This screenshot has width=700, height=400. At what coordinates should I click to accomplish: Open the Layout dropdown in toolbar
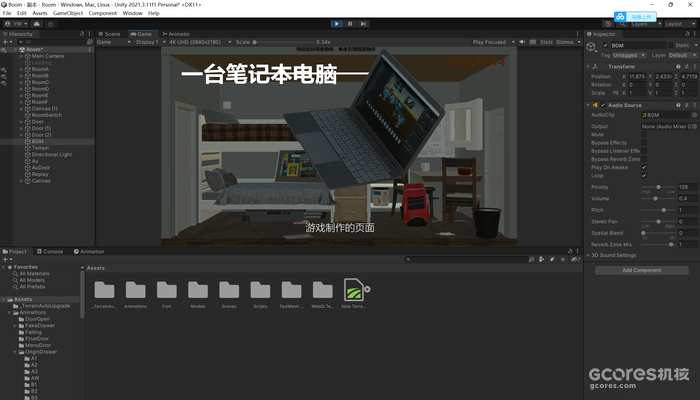680,24
